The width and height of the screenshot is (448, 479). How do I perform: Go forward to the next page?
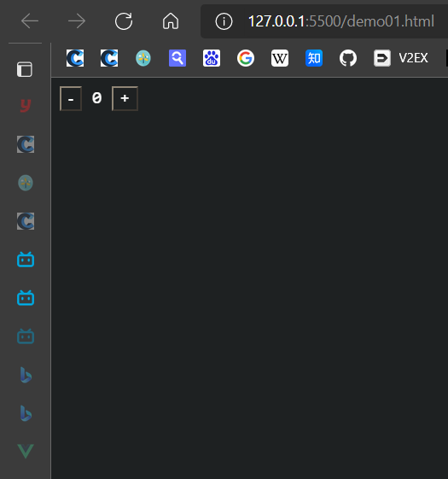point(77,21)
